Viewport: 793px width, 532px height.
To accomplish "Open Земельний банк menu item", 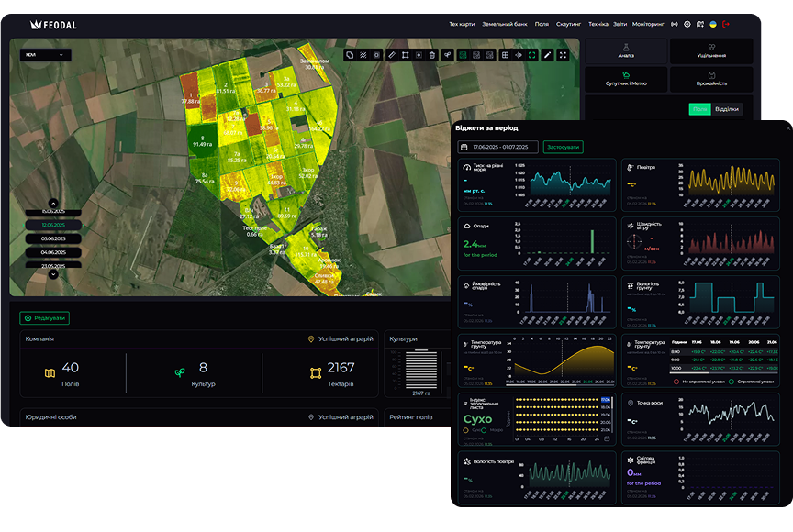I will (x=505, y=24).
